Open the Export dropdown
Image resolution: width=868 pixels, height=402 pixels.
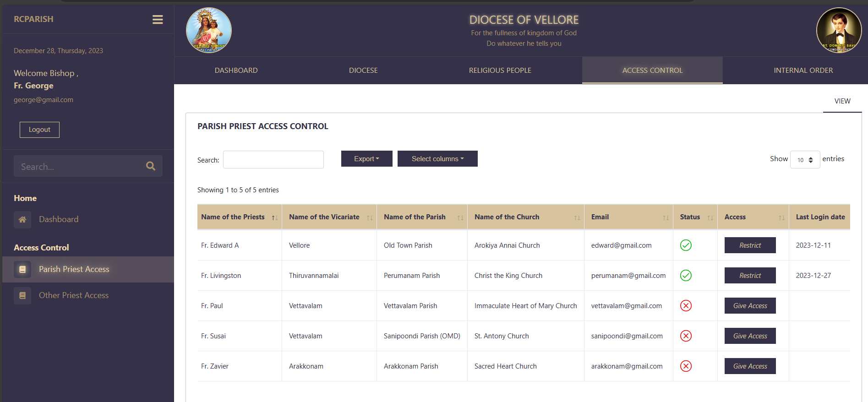(x=366, y=159)
